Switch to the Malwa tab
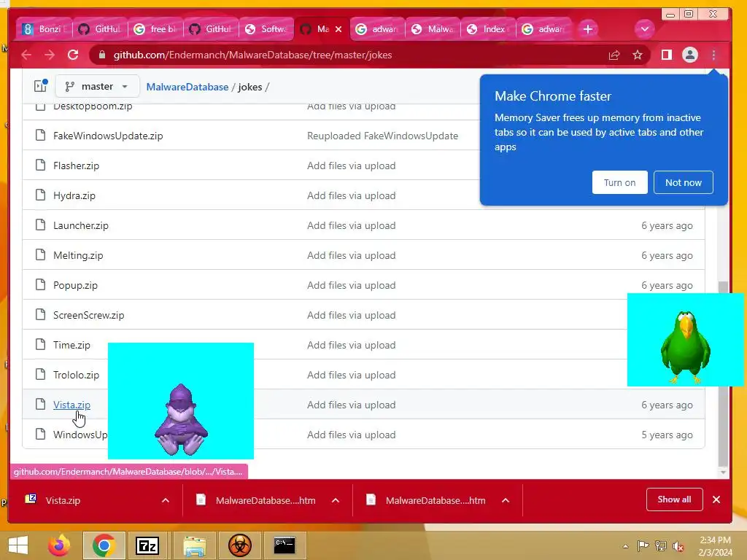The image size is (747, 560). coord(433,29)
